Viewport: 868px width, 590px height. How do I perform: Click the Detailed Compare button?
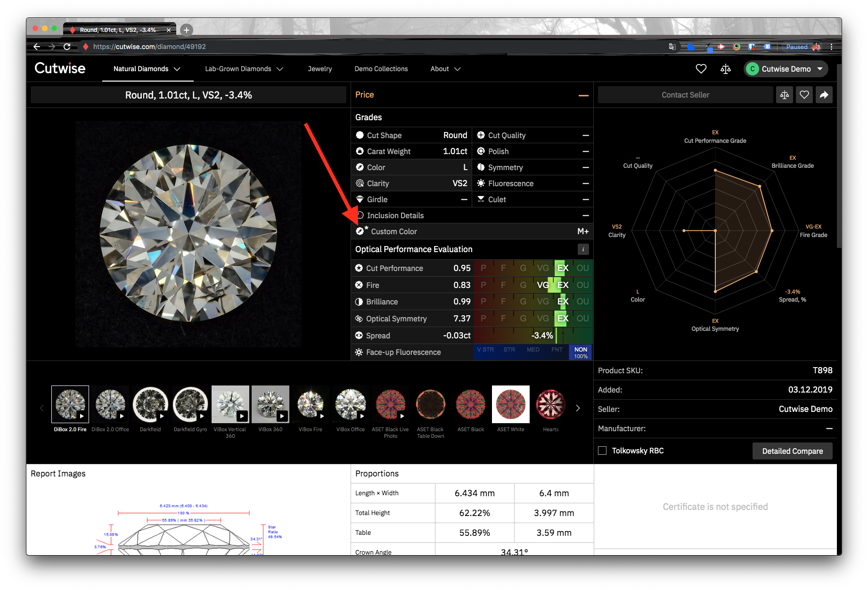[x=792, y=451]
